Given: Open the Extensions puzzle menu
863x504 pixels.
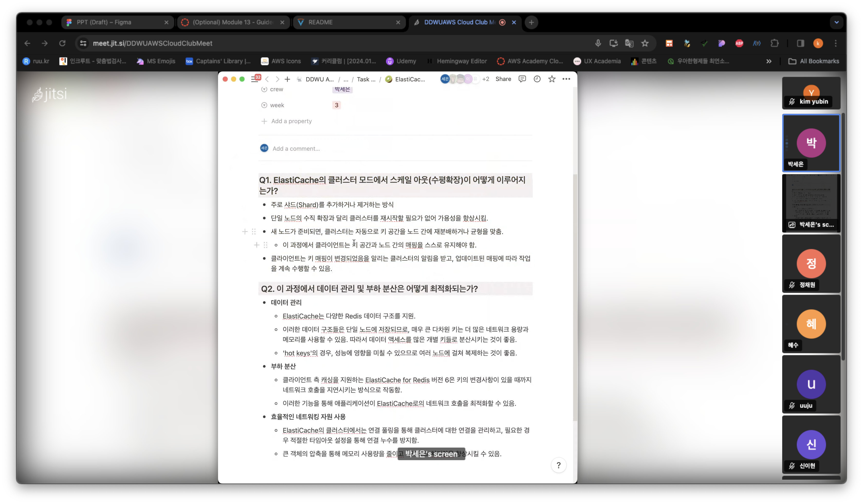Looking at the screenshot, I should [774, 43].
